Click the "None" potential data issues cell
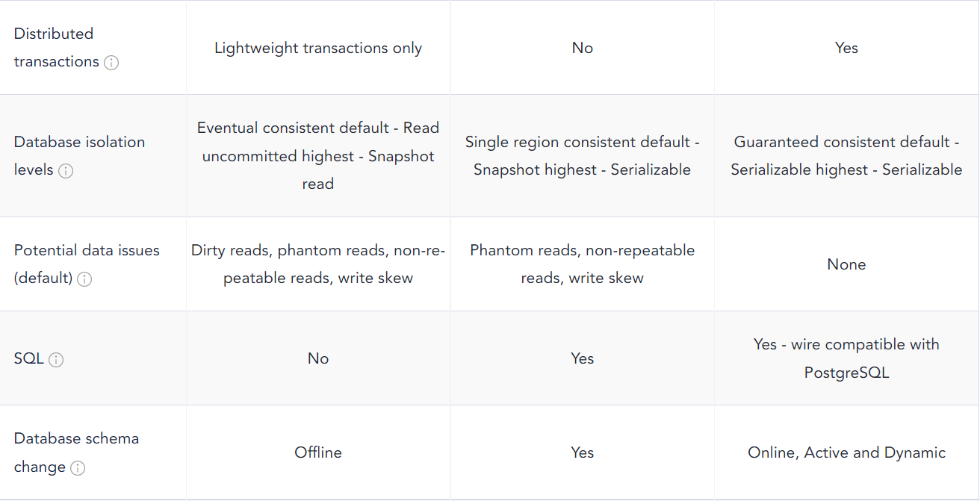Image resolution: width=980 pixels, height=501 pixels. click(x=846, y=264)
